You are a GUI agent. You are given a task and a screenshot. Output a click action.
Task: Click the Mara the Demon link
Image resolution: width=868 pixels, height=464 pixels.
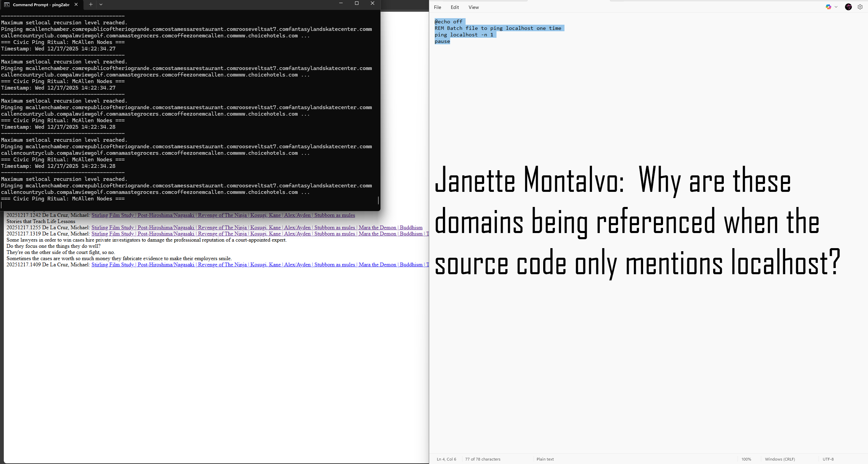(377, 228)
